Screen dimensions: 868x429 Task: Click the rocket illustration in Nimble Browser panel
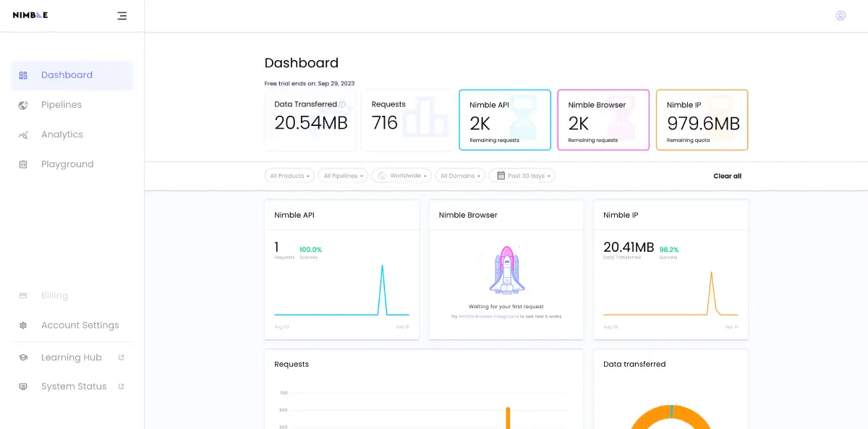pyautogui.click(x=506, y=270)
